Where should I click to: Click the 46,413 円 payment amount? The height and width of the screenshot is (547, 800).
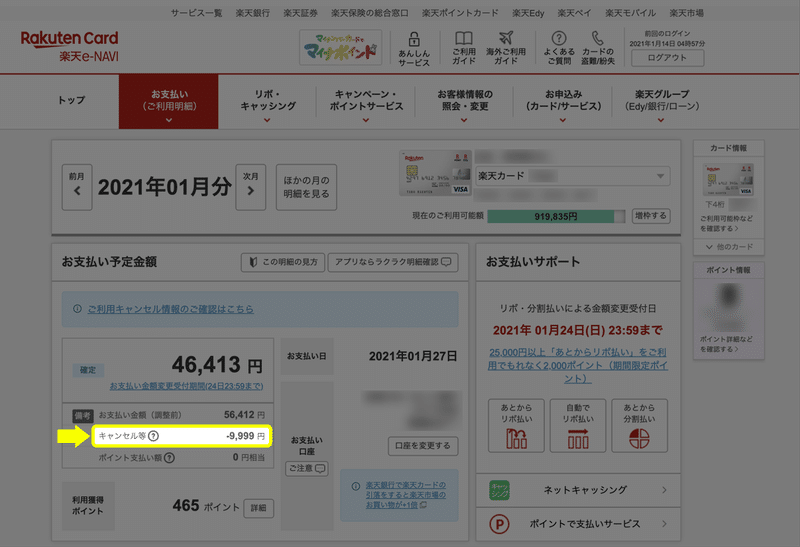[217, 365]
